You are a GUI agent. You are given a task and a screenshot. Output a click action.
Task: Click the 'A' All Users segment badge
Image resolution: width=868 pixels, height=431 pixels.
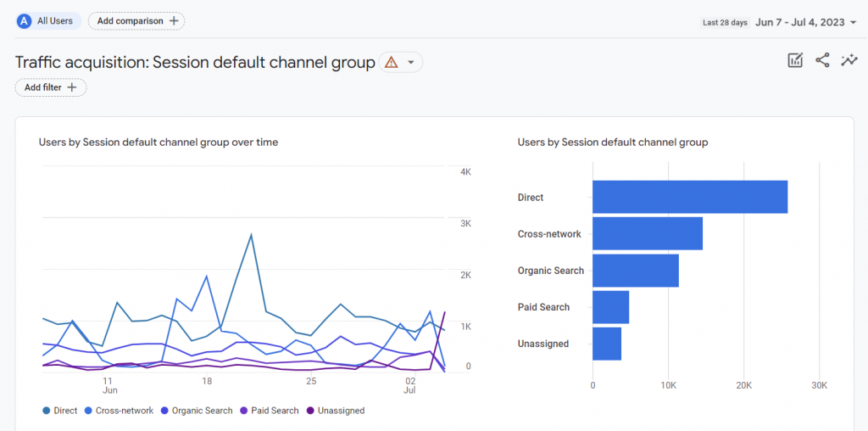click(x=25, y=20)
